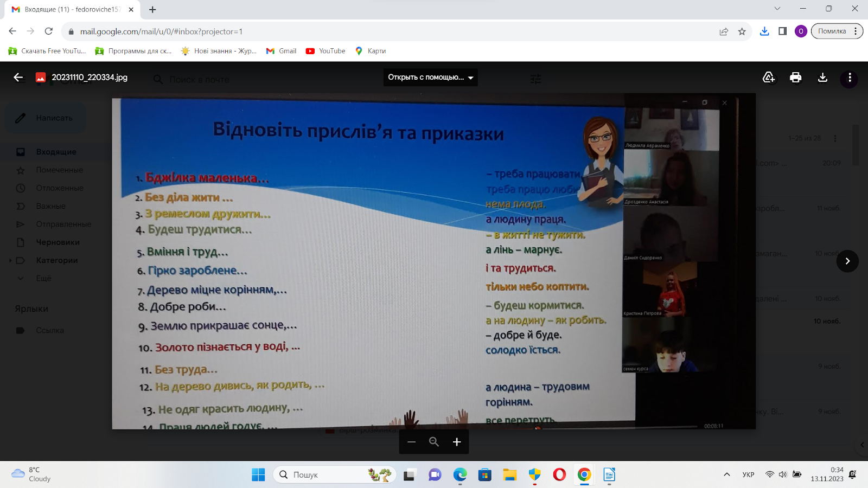This screenshot has width=868, height=488.
Task: Open the 8°C Cloudy weather widget
Action: pyautogui.click(x=31, y=474)
